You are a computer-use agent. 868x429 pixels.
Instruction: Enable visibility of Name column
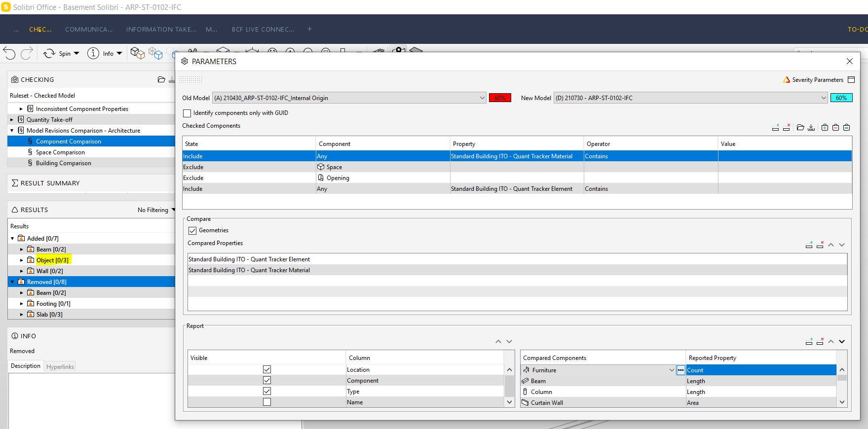[267, 402]
